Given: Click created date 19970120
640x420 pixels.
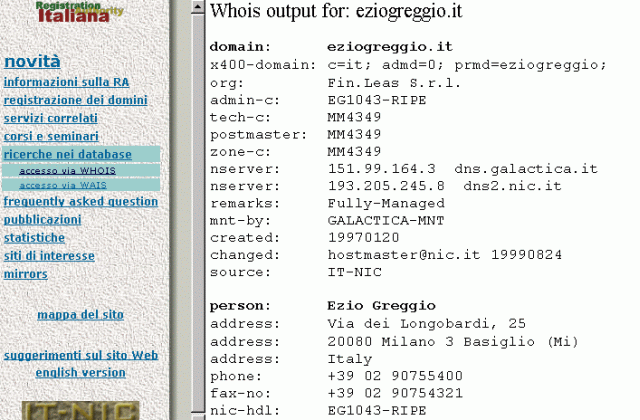Looking at the screenshot, I should tap(363, 238).
